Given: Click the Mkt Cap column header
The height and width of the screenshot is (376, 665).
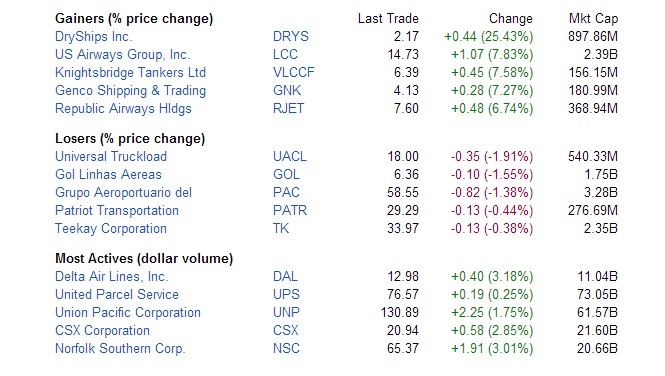Looking at the screenshot, I should click(x=593, y=19).
